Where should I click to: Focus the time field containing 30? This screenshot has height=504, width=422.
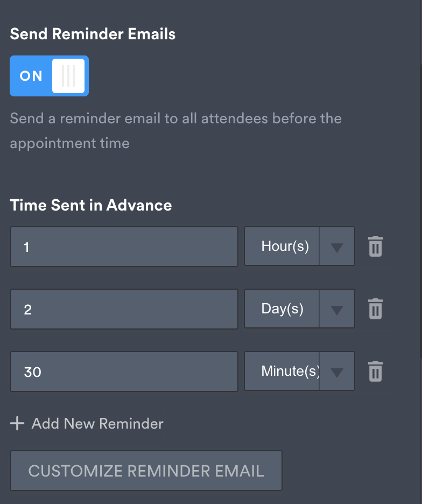(124, 372)
